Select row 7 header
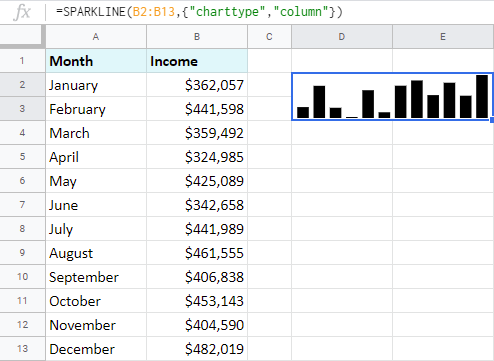 [x=22, y=205]
